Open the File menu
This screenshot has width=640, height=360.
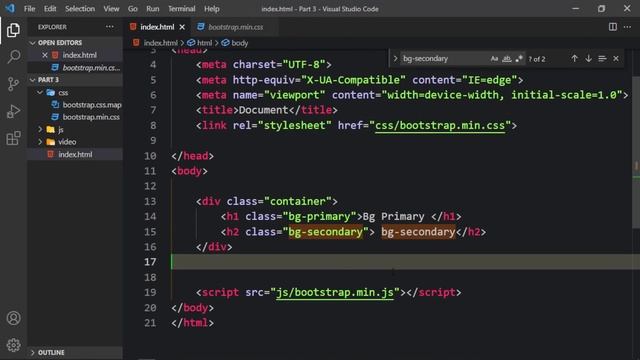pyautogui.click(x=29, y=9)
